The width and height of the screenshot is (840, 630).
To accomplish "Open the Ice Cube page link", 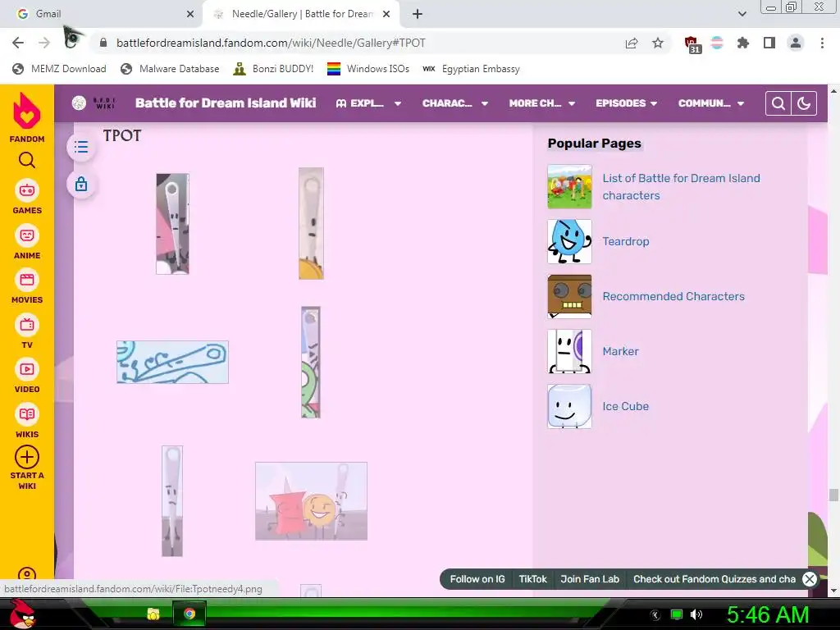I will [625, 406].
